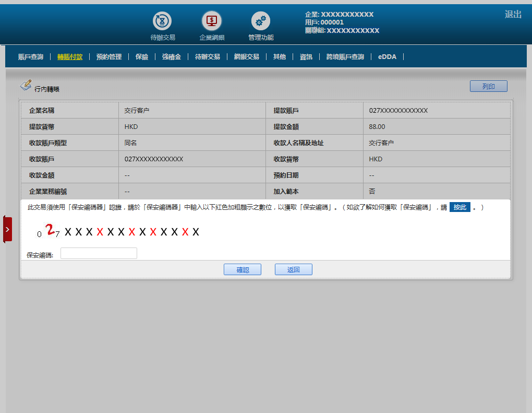The width and height of the screenshot is (532, 413).
Task: Click the 預約日期 label
Action: click(x=286, y=175)
